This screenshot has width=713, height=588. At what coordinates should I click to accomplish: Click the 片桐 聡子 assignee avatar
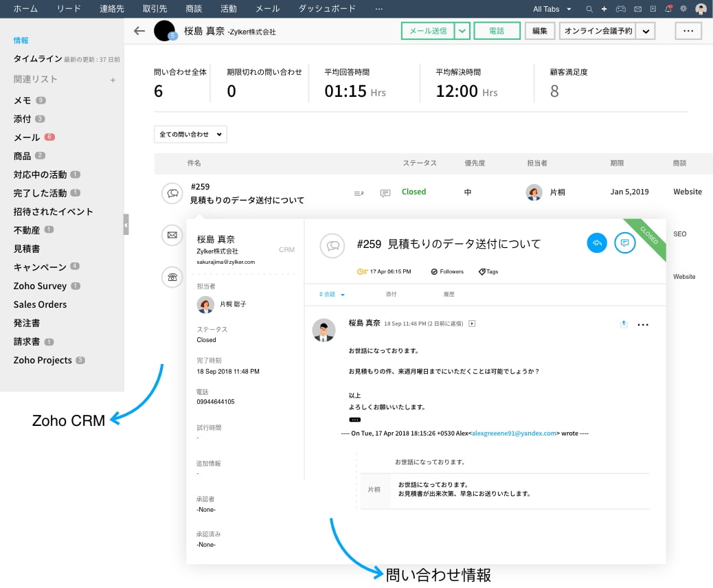point(205,304)
